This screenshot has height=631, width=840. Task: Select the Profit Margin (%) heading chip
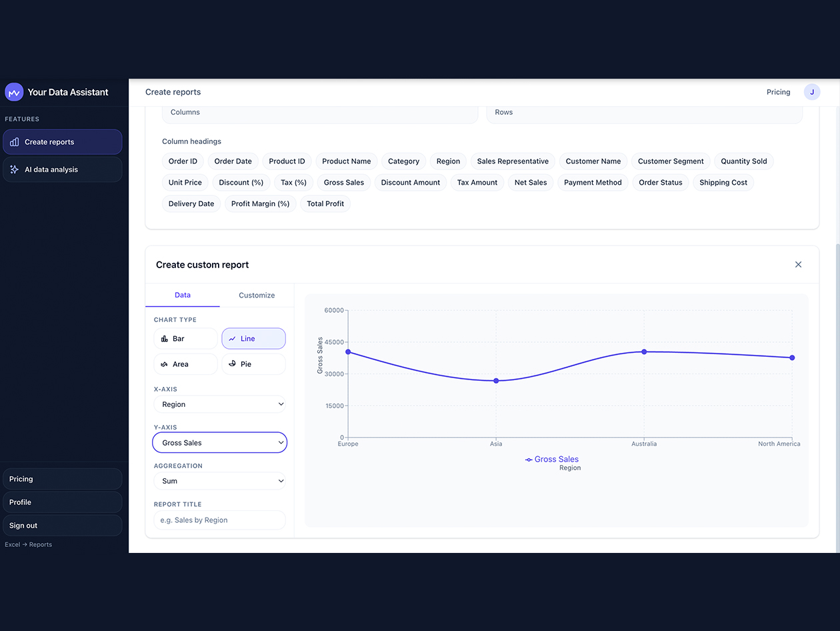[x=260, y=203]
